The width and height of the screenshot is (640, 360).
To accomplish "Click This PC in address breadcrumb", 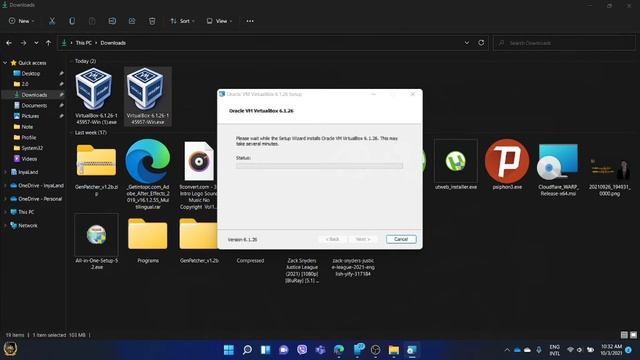I will [83, 43].
